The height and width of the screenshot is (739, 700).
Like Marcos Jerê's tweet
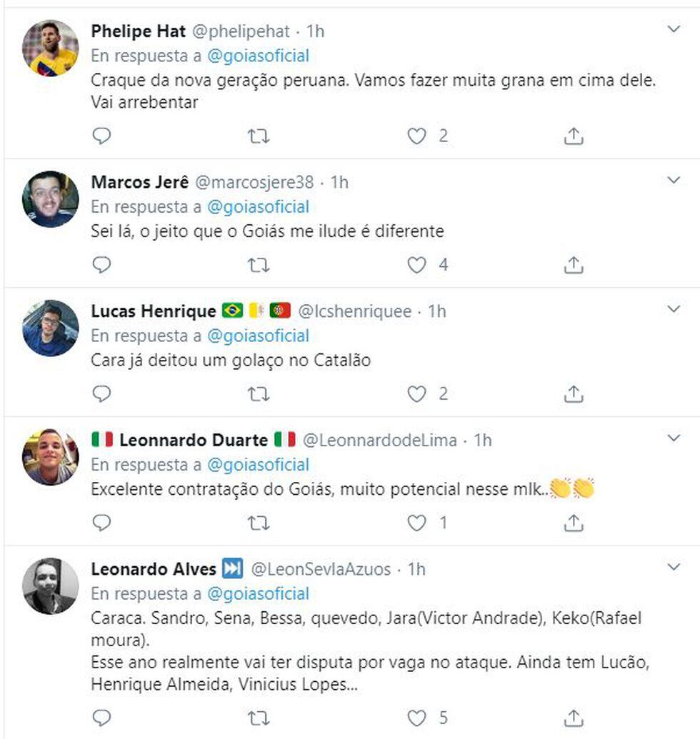coord(416,265)
